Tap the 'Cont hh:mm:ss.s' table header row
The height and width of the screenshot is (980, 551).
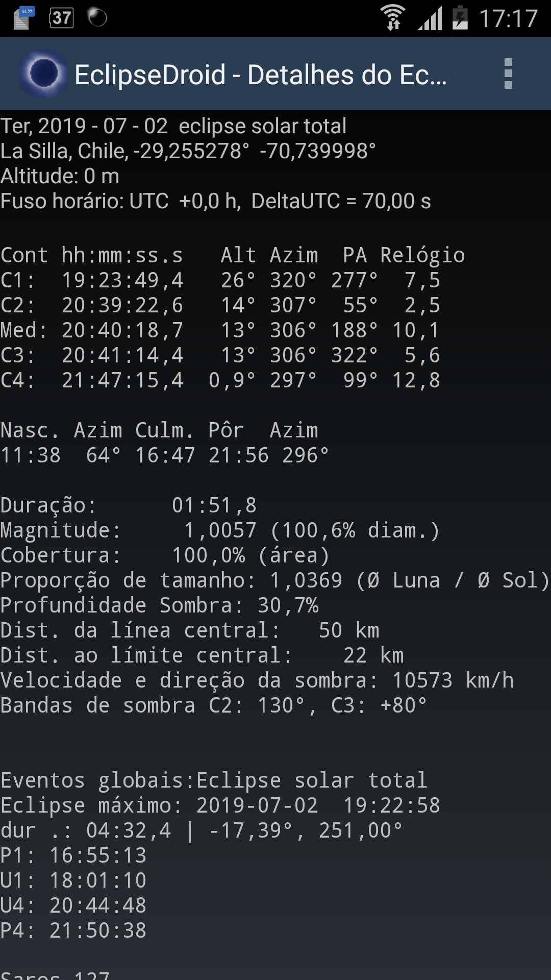tap(233, 255)
